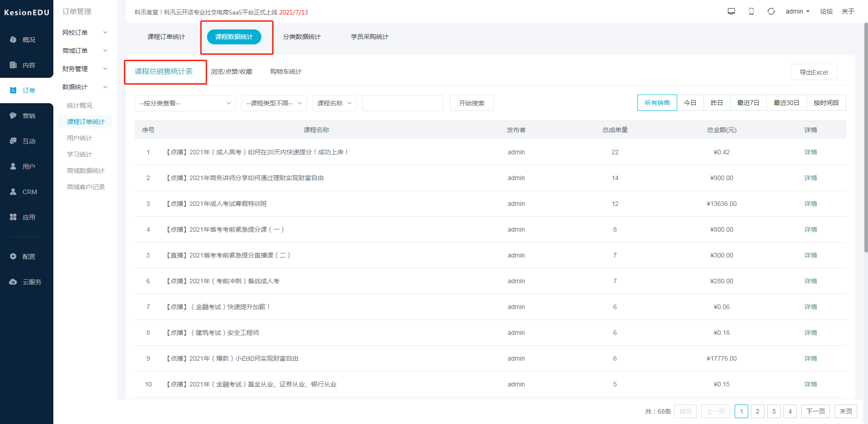Open 详情 for 小白如何实现财富自由 row
868x424 pixels.
coord(811,358)
